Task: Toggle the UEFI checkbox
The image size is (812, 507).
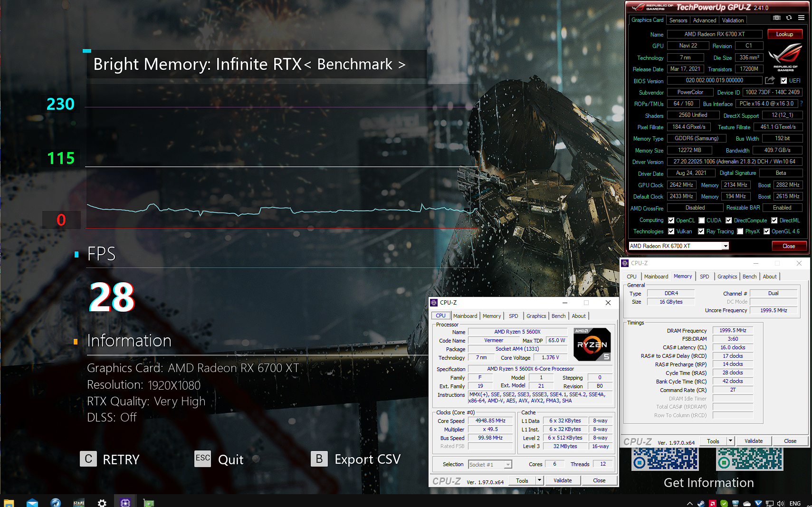Action: [x=783, y=81]
